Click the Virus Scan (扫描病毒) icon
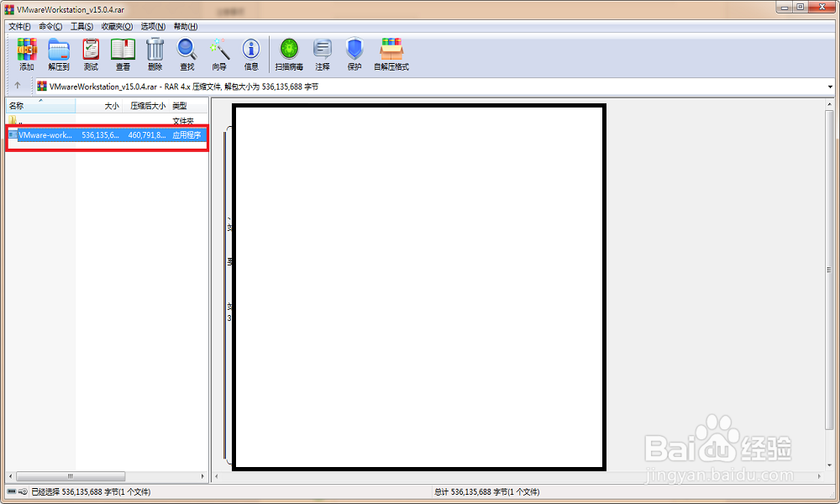Viewport: 840px width, 504px height. pyautogui.click(x=289, y=54)
